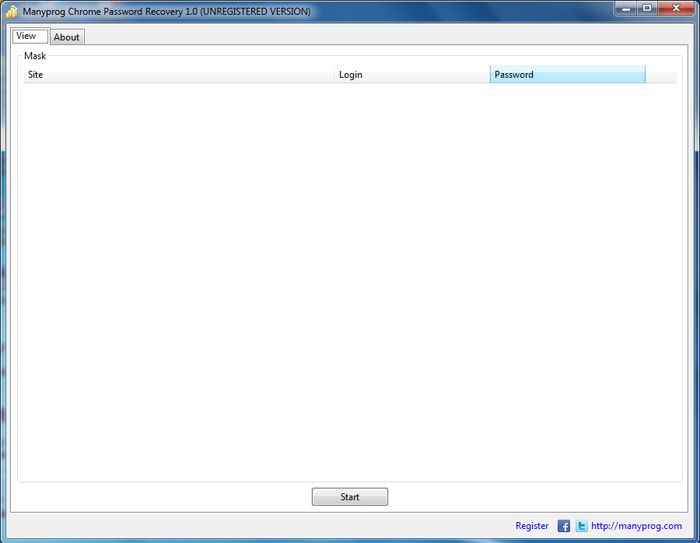Visit the http://manyprog.com link

636,526
